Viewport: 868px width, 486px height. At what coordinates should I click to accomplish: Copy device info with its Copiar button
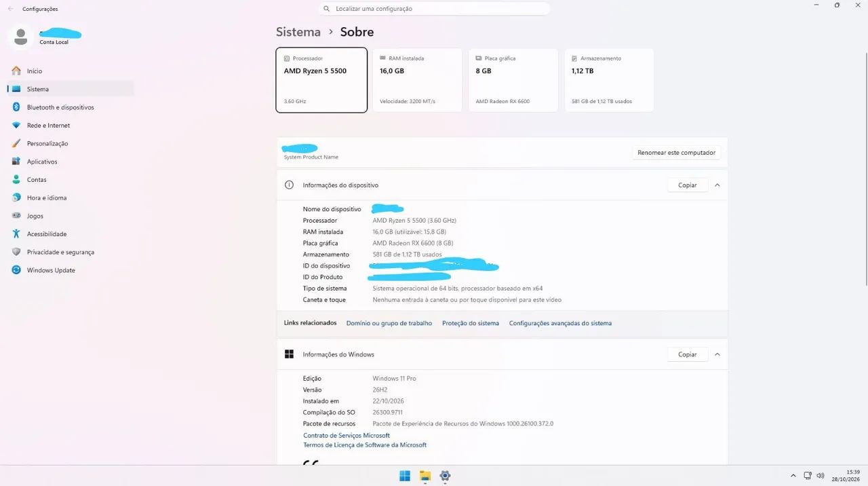click(688, 185)
